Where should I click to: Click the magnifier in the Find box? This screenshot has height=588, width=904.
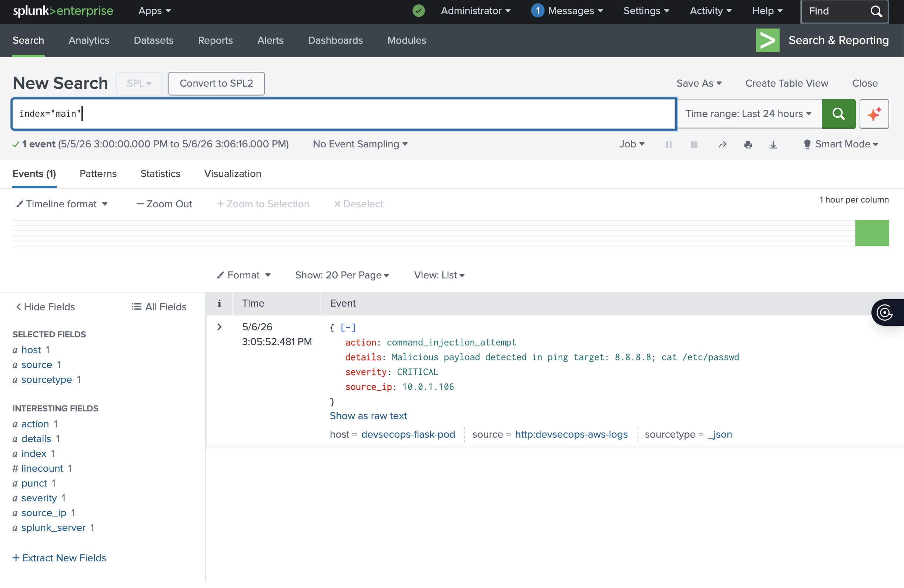pos(876,11)
